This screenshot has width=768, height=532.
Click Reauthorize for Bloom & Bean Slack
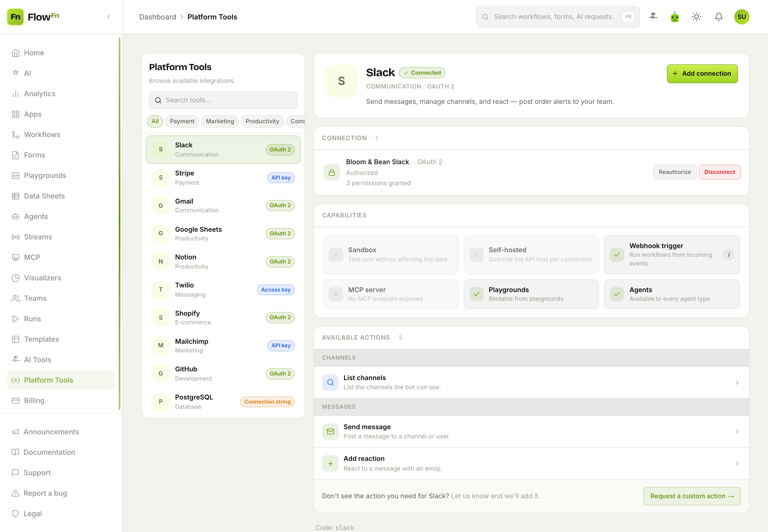click(x=675, y=172)
